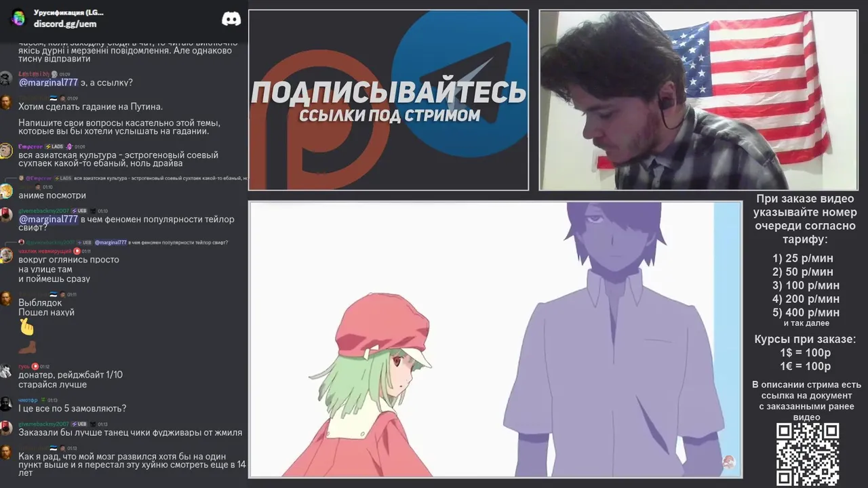Click 'ССЫЛКИ ПОД СТРИМОМ' banner subtitle
868x488 pixels.
[x=389, y=115]
